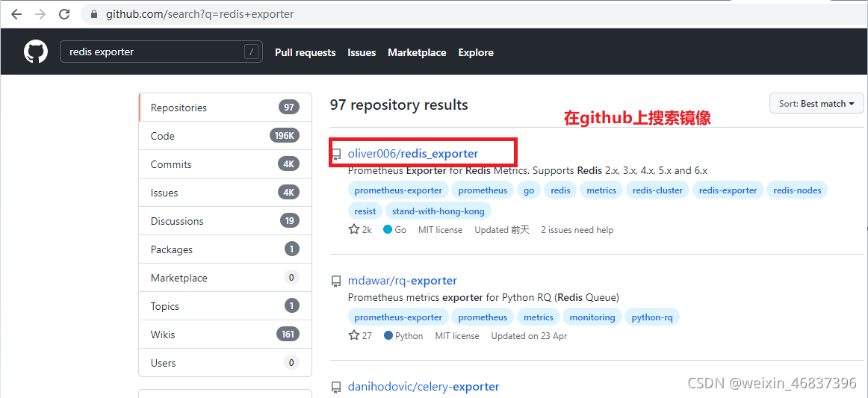This screenshot has height=398, width=868.
Task: Click MIT license text under rq-exporter
Action: click(x=457, y=335)
